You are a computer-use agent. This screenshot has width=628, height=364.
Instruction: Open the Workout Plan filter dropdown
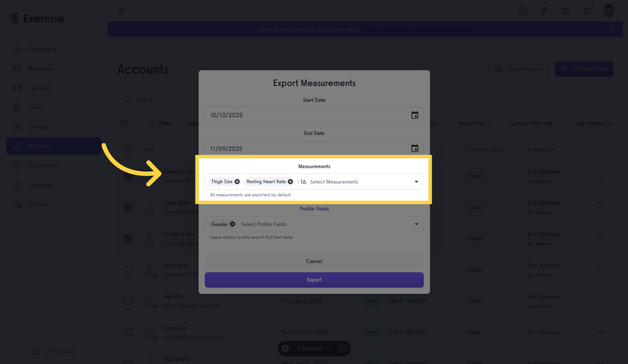tap(475, 123)
